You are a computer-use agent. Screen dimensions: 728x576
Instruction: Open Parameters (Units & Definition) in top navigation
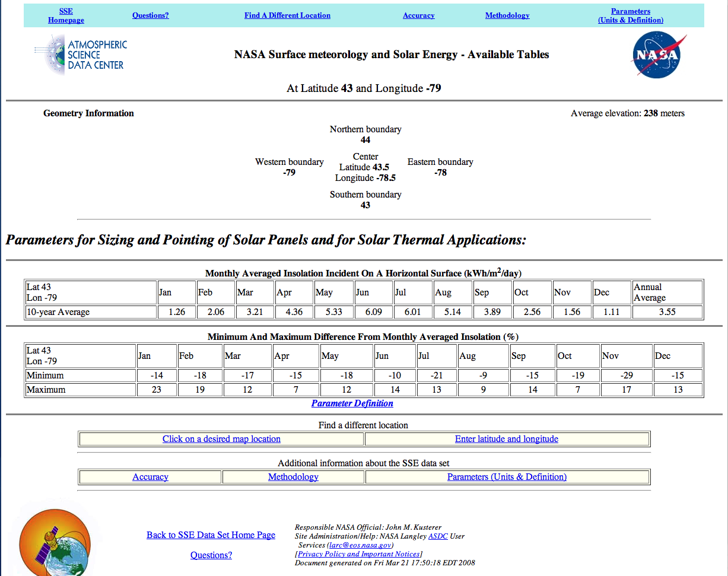point(630,15)
